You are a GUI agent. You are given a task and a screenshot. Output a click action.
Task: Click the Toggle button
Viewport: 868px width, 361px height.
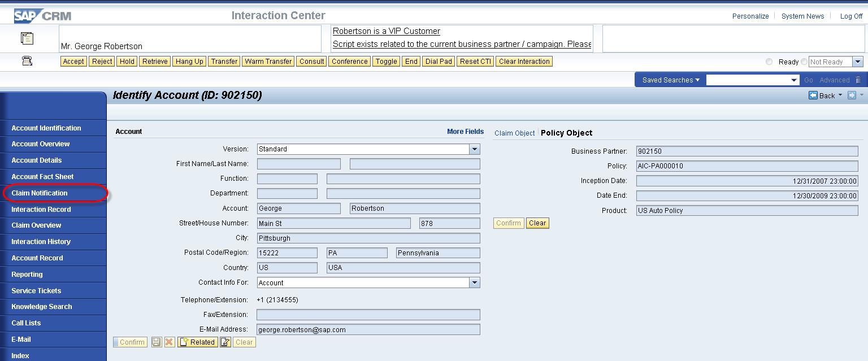[x=387, y=62]
